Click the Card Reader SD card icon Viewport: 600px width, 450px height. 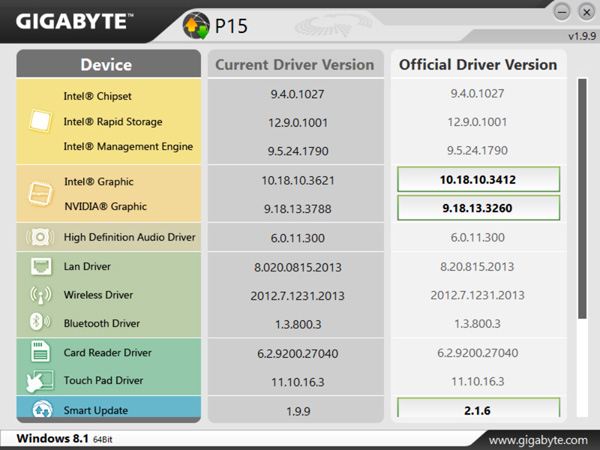[x=40, y=351]
